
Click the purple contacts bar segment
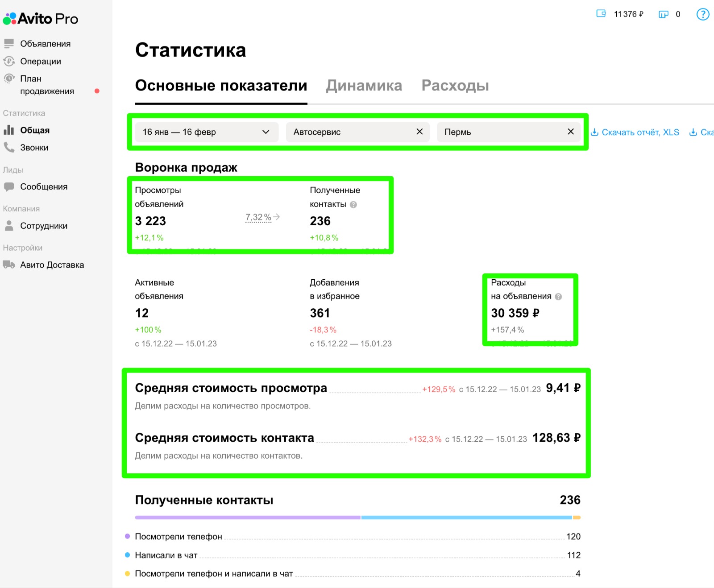[x=248, y=518]
